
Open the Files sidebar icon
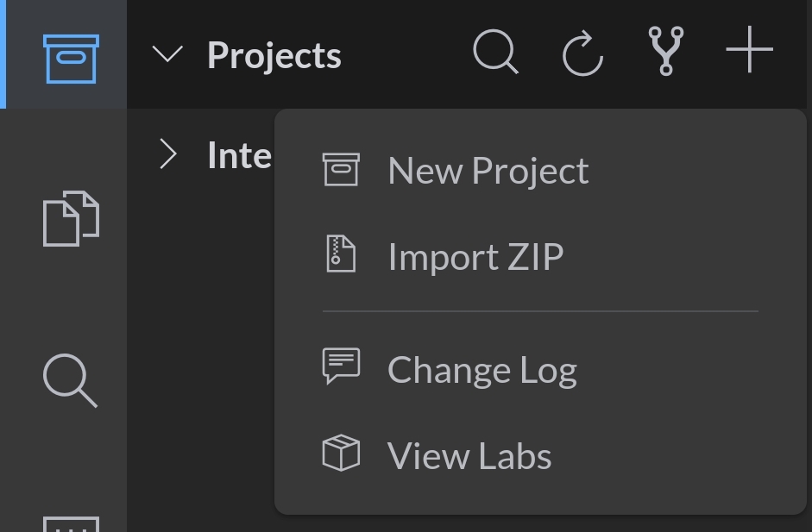coord(71,219)
